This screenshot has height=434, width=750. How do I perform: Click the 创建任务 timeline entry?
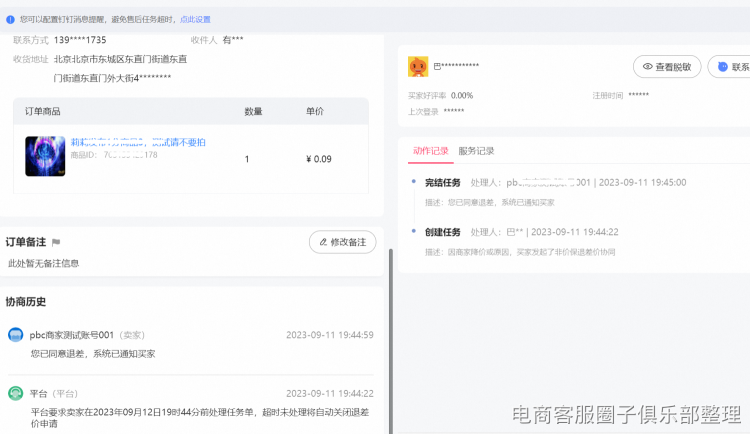click(x=442, y=232)
